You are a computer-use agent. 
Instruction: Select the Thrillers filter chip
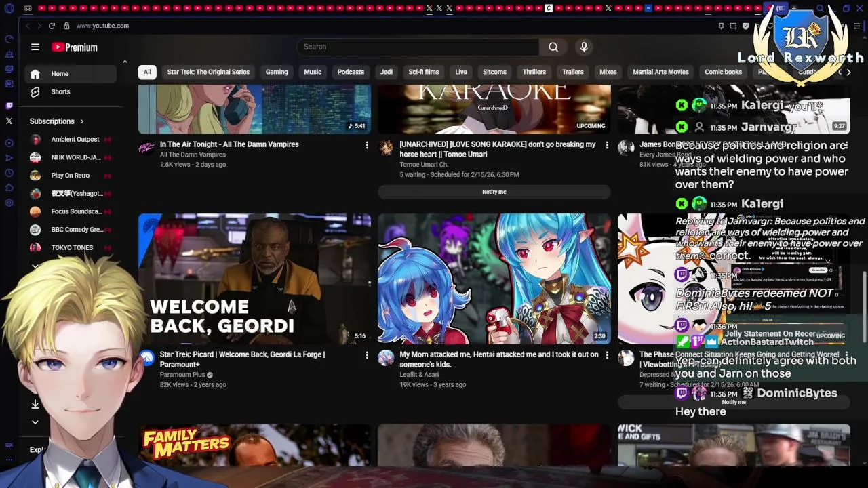point(534,72)
